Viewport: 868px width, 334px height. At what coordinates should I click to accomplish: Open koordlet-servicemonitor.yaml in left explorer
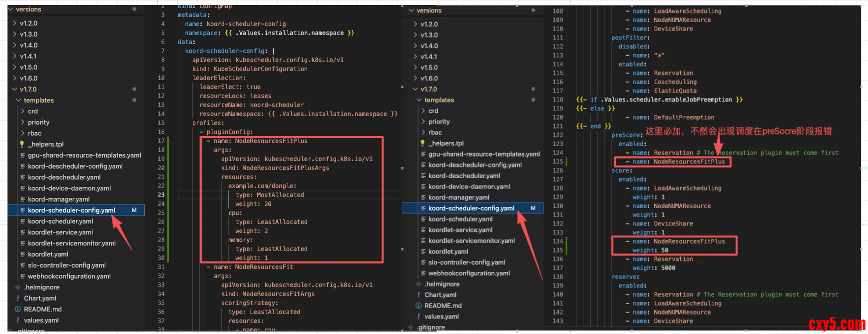coord(71,243)
